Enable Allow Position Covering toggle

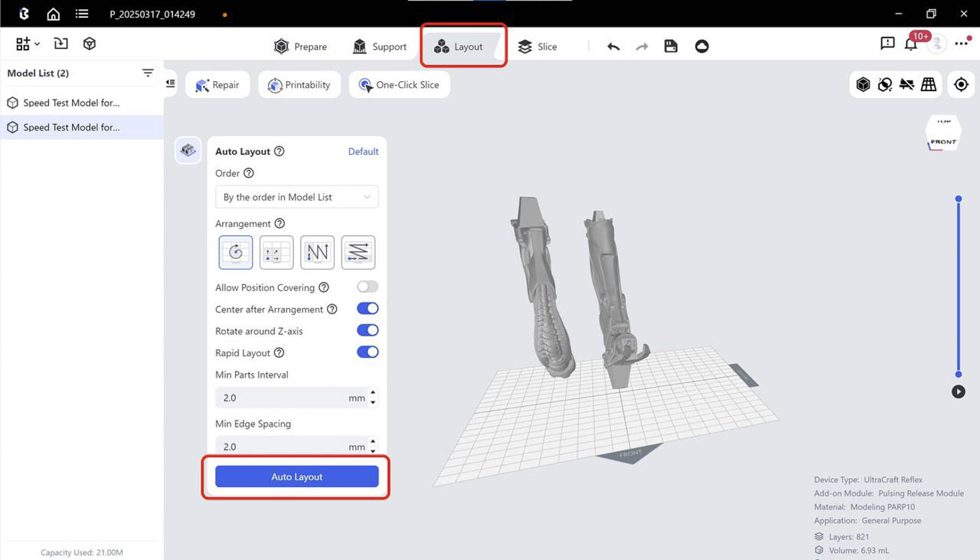click(x=367, y=287)
